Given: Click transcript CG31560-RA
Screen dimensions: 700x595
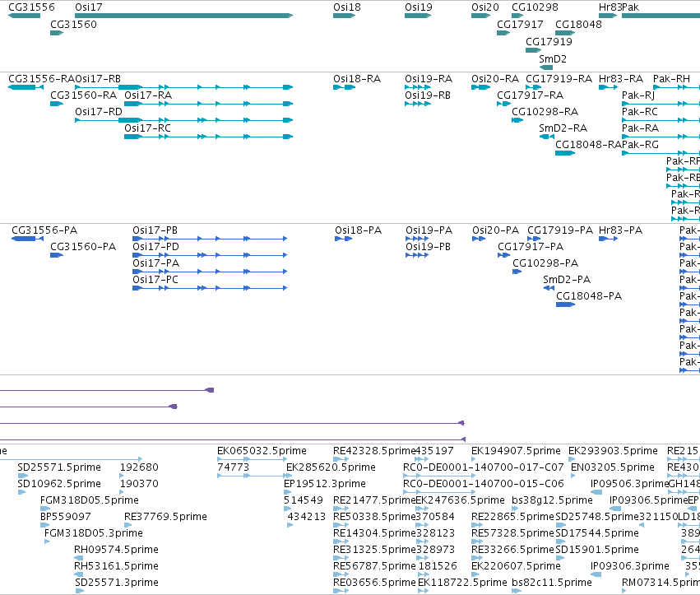Looking at the screenshot, I should click(x=83, y=95).
